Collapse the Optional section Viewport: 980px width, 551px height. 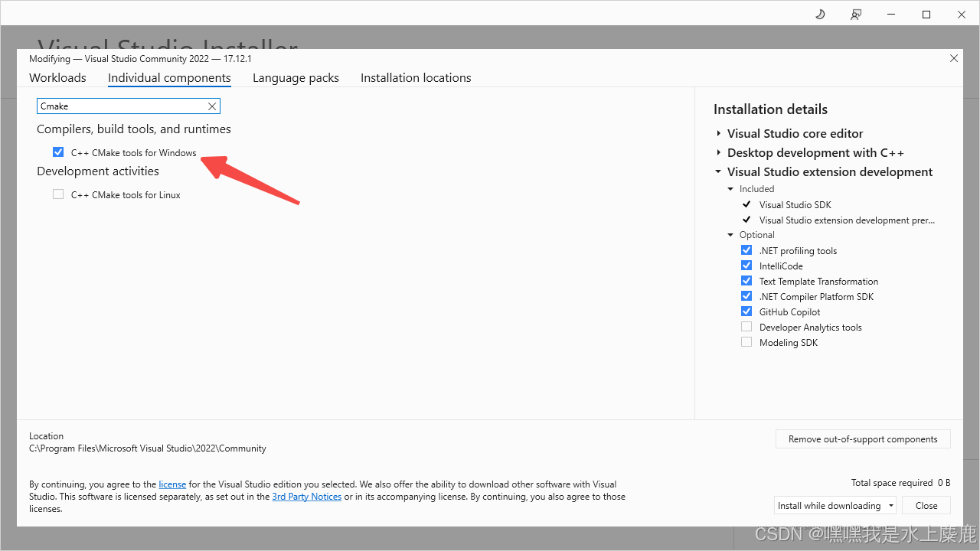coord(731,235)
